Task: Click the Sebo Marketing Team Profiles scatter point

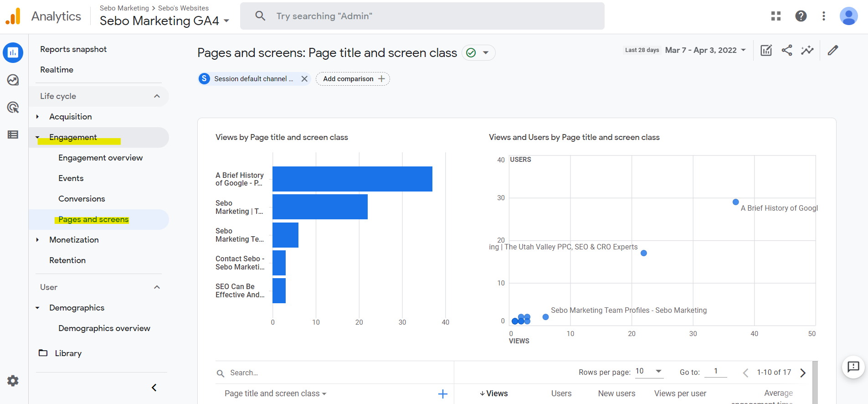Action: 545,317
